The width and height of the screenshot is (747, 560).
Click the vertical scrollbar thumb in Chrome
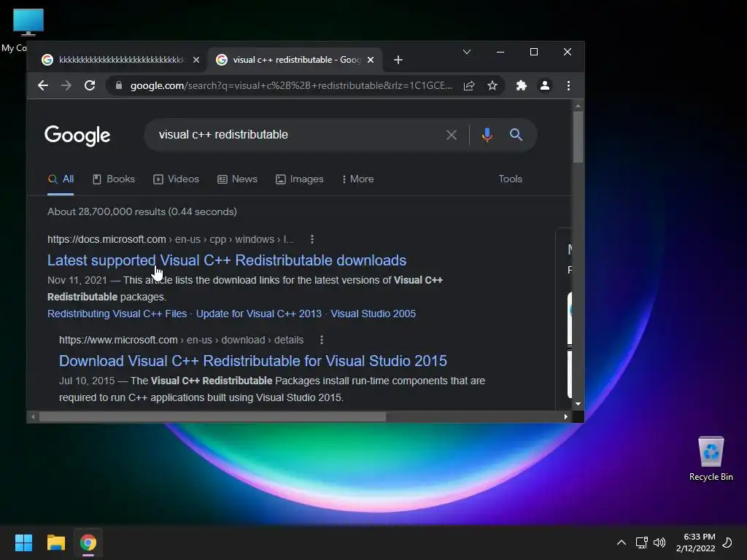coord(578,137)
